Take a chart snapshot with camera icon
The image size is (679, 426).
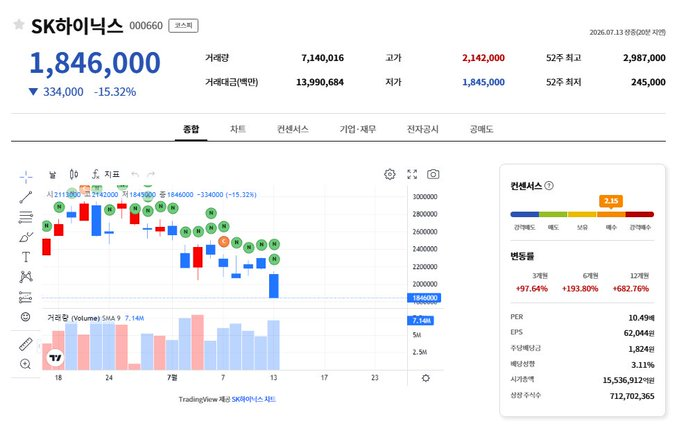pyautogui.click(x=433, y=174)
